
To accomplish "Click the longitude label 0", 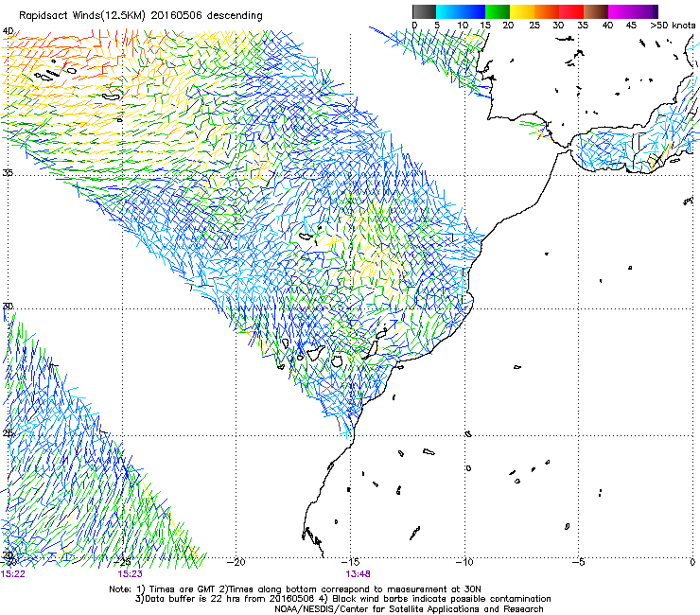I will [692, 562].
